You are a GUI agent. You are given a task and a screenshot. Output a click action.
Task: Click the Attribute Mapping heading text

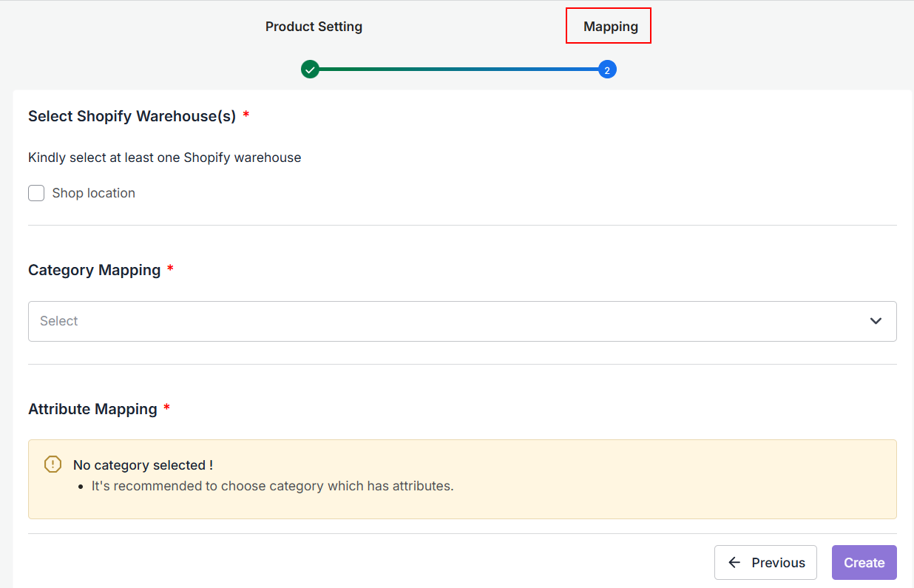92,409
